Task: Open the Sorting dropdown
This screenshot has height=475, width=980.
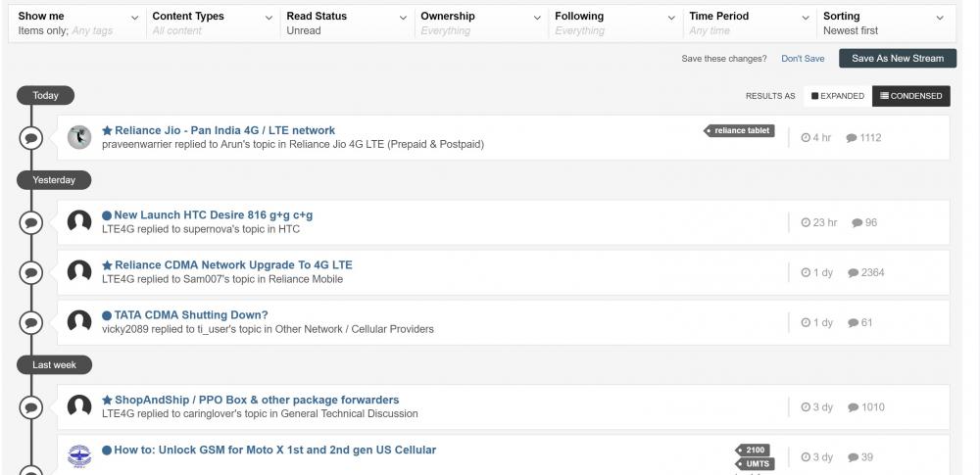Action: [883, 23]
